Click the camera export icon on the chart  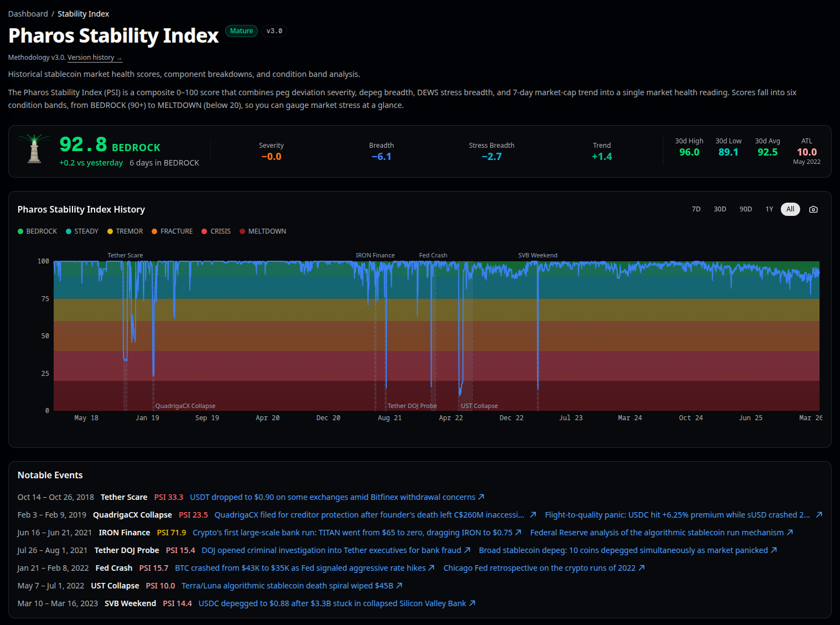pyautogui.click(x=813, y=209)
